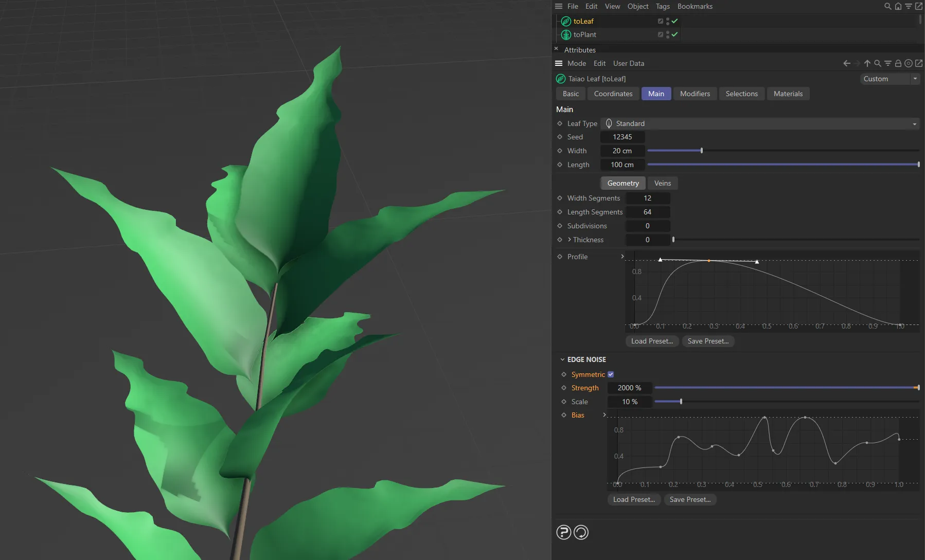Open the Leaf Type Standard dropdown
Viewport: 925px width, 560px height.
point(760,123)
